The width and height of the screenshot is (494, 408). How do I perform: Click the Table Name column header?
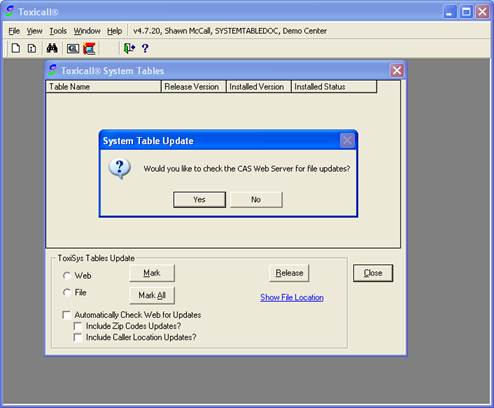pyautogui.click(x=103, y=87)
